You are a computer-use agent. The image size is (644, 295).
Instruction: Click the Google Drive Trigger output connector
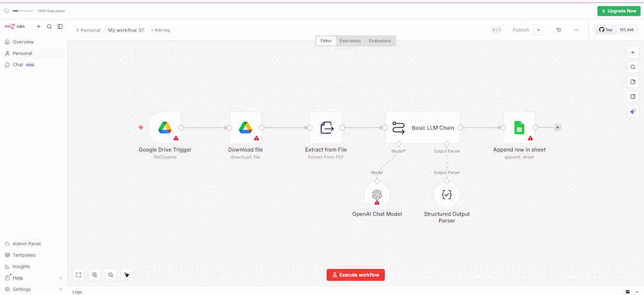point(181,128)
